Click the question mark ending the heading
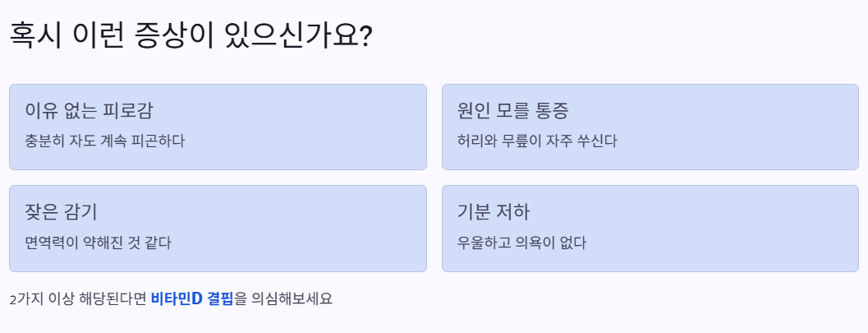Viewport: 868px width, 333px height. point(366,37)
